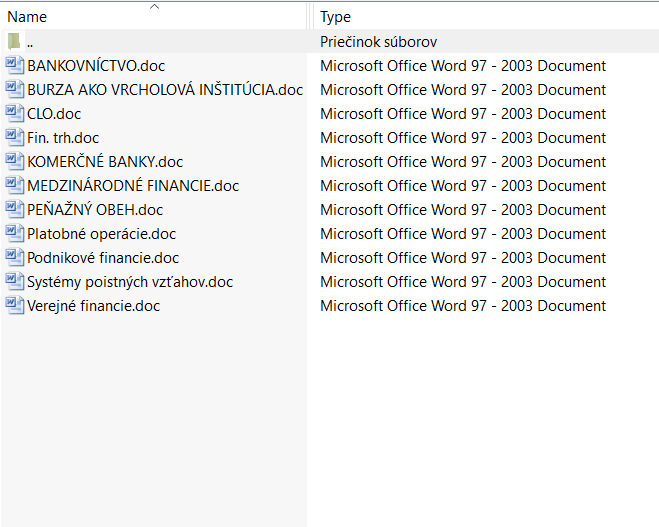Viewport: 659px width, 527px height.
Task: Select BURZA AKO VRCHOLOVÁ INŠTITÚCIA.doc file
Action: point(165,90)
